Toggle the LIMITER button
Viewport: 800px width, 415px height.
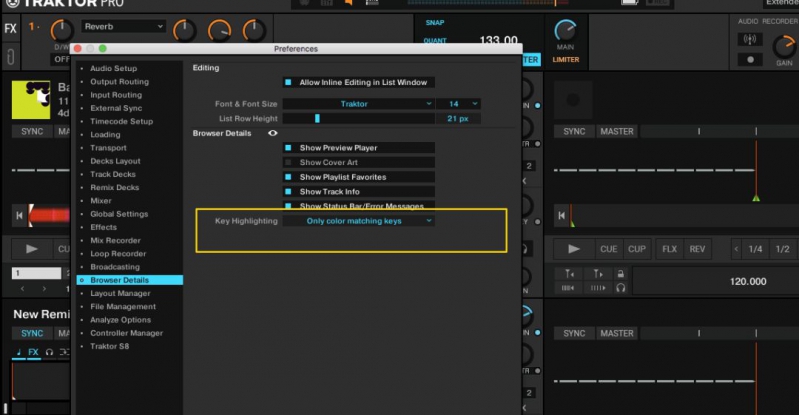[x=565, y=60]
